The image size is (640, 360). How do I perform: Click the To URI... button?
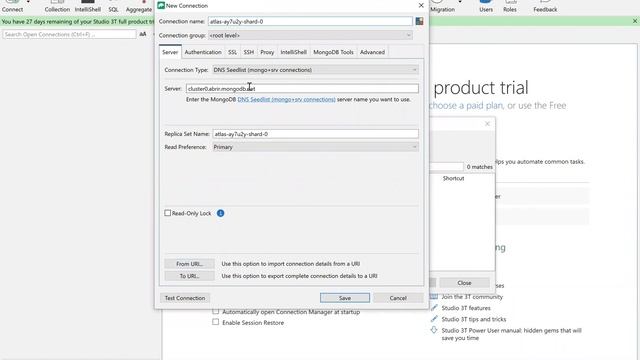189,276
